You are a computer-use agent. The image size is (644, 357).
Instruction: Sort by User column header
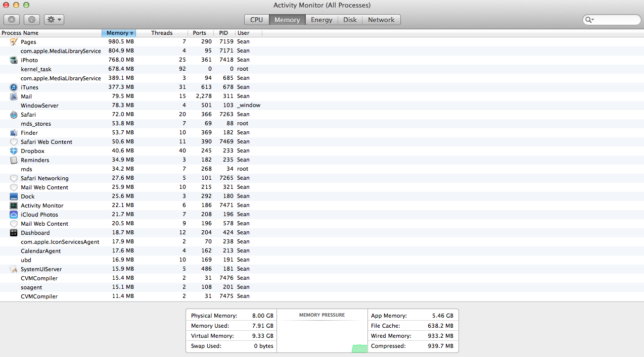coord(248,33)
